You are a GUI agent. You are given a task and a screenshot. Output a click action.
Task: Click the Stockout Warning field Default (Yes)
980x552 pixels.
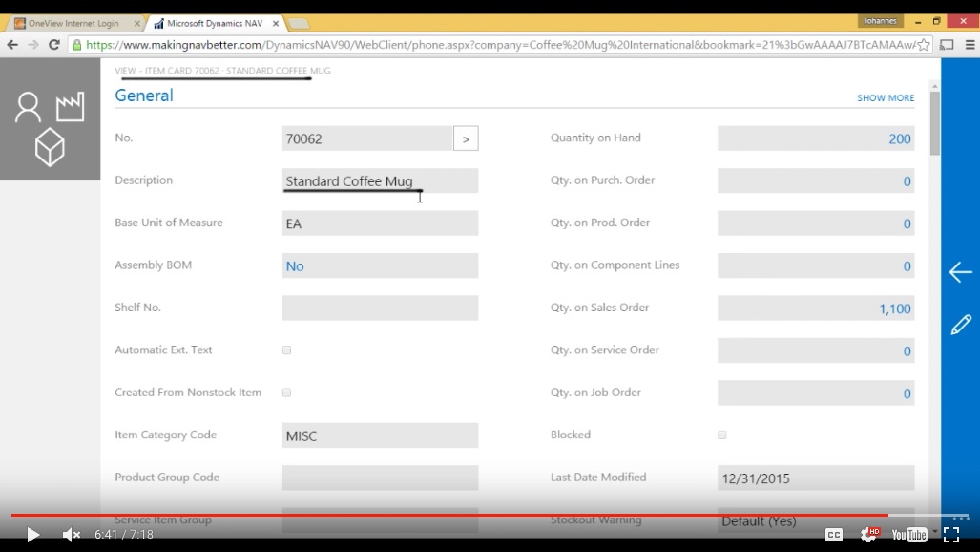816,520
